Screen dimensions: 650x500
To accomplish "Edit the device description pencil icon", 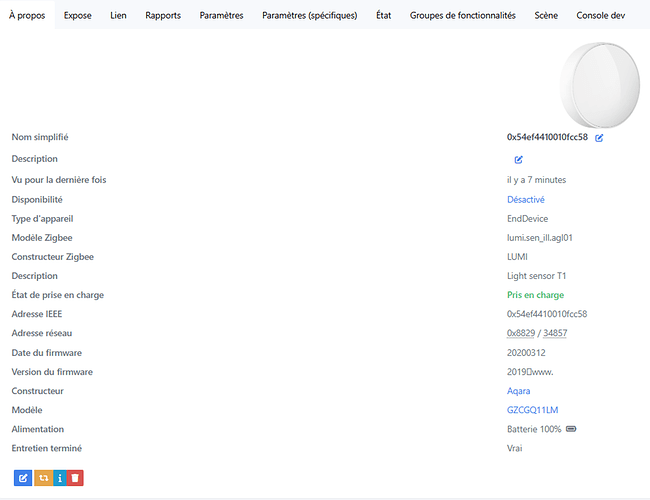I will [x=518, y=160].
